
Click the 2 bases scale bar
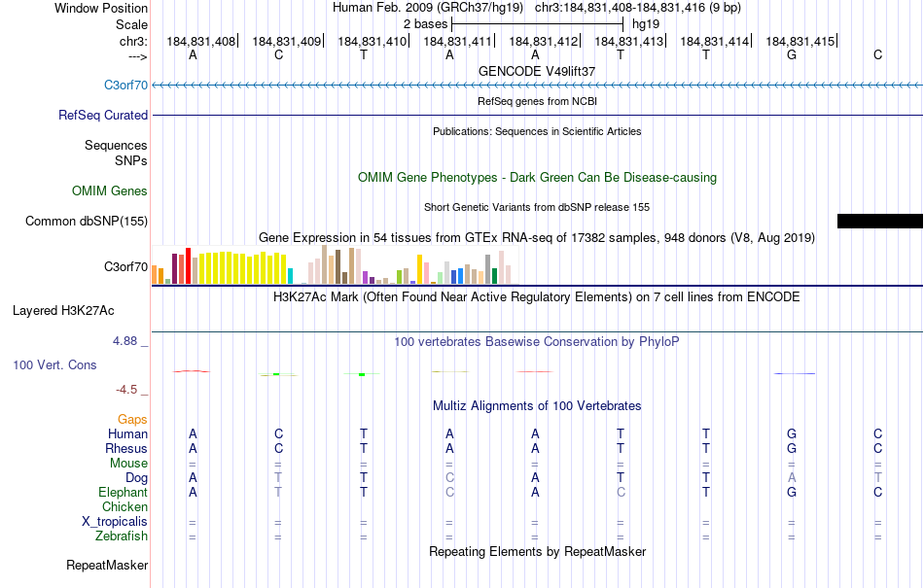pos(537,24)
